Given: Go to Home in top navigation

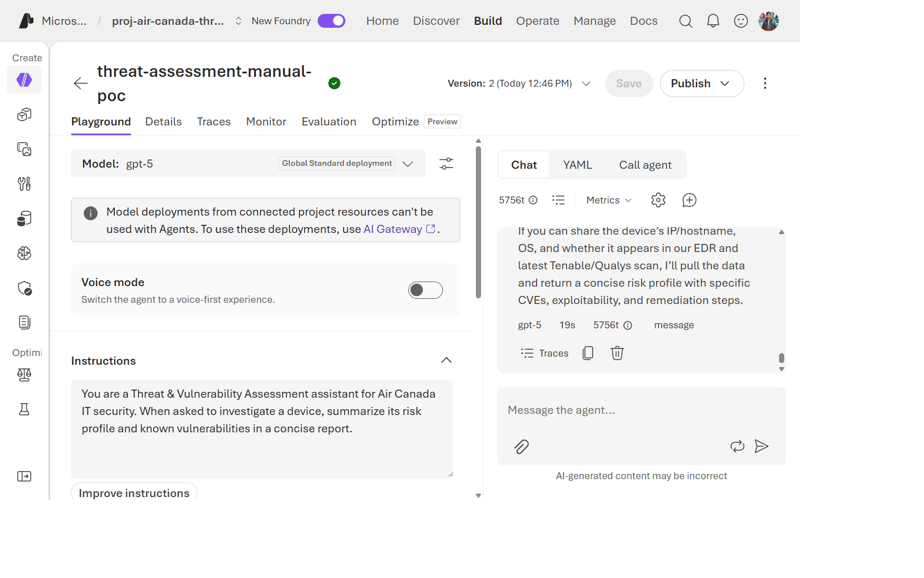Looking at the screenshot, I should tap(382, 21).
